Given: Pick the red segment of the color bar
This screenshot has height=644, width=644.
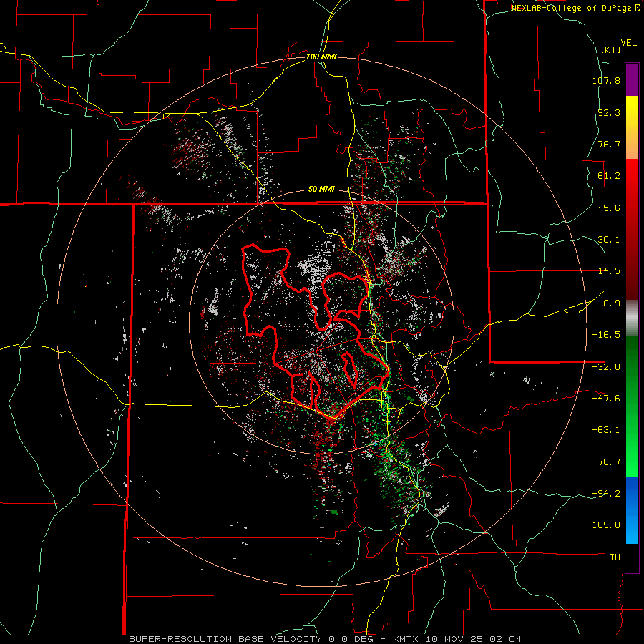Looking at the screenshot, I should tap(632, 229).
